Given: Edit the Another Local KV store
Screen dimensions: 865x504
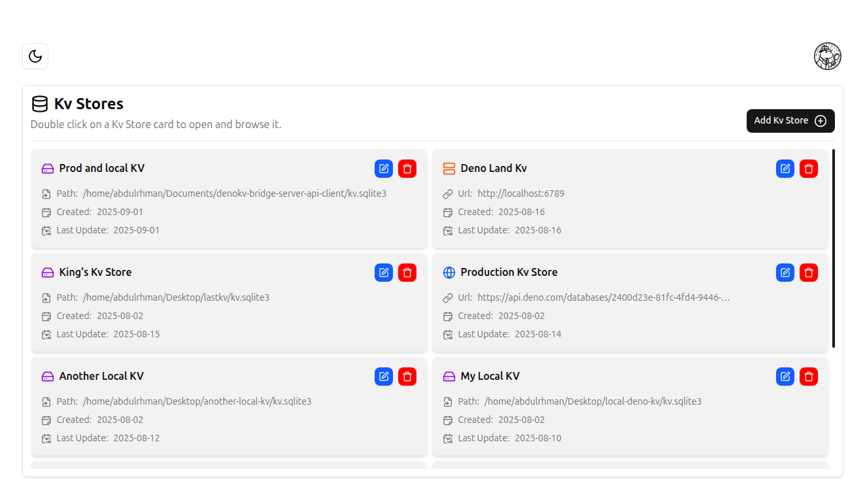Looking at the screenshot, I should click(x=384, y=377).
